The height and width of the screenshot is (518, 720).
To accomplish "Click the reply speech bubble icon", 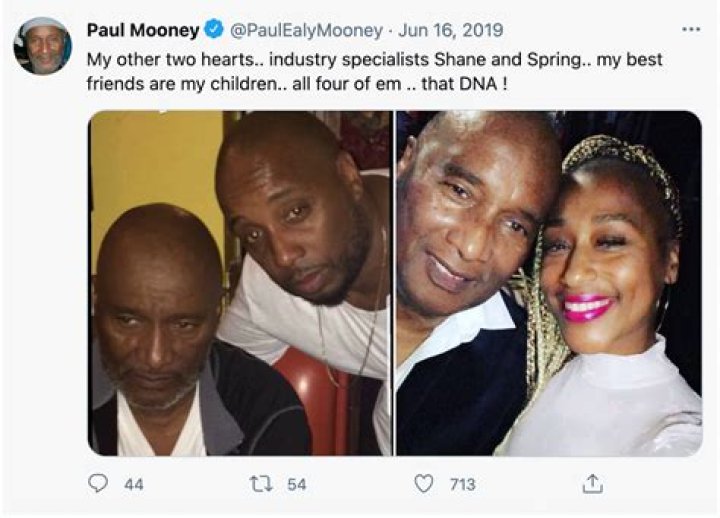I will coord(98,484).
